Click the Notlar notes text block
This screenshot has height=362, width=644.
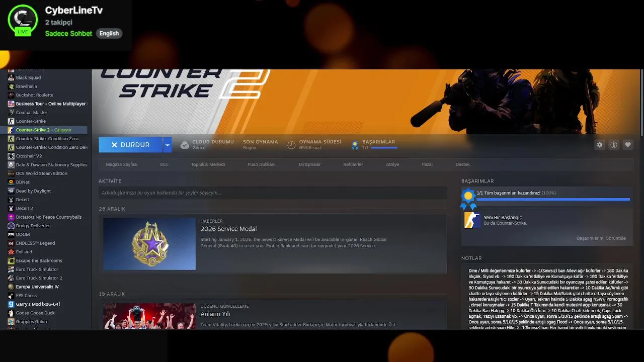(548, 299)
